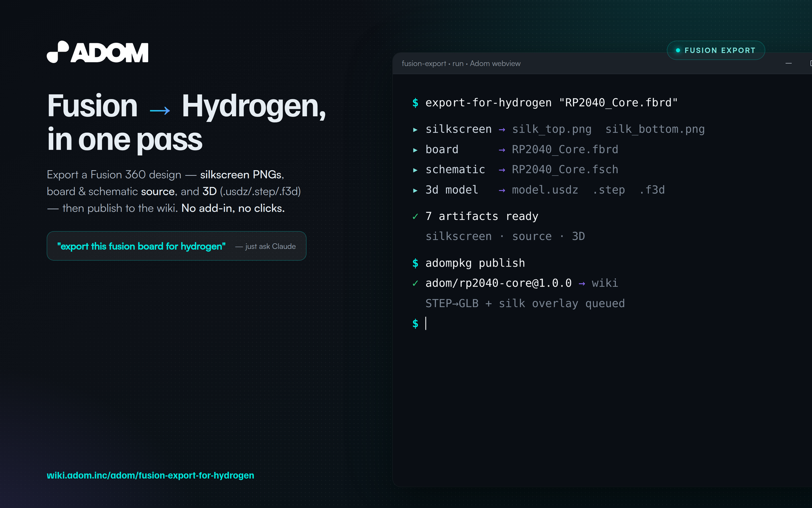Screen dimensions: 812x508
Task: Click the .f3d output label
Action: [x=652, y=190]
